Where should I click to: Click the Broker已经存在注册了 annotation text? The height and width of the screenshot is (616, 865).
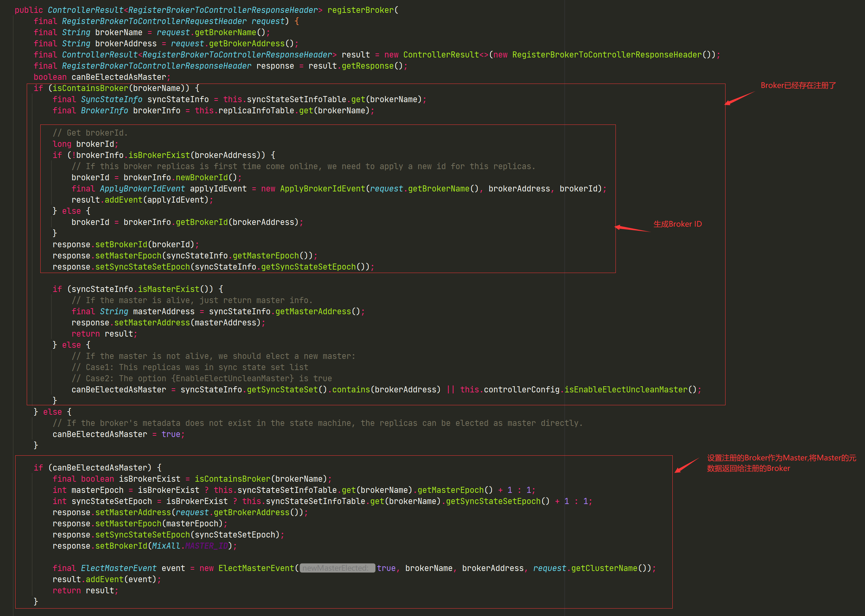pos(798,86)
